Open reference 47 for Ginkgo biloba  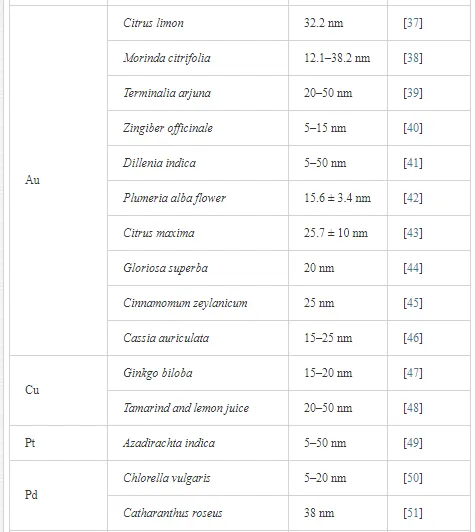413,373
